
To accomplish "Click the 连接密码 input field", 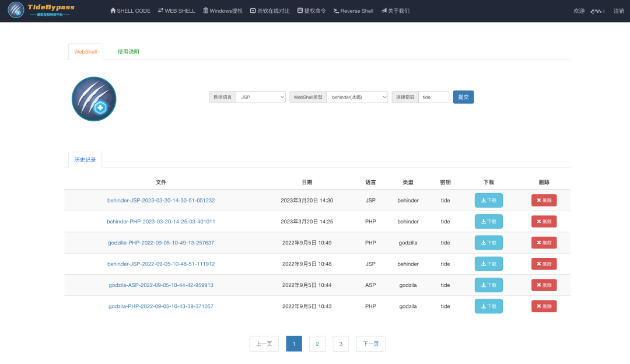I will coord(433,97).
